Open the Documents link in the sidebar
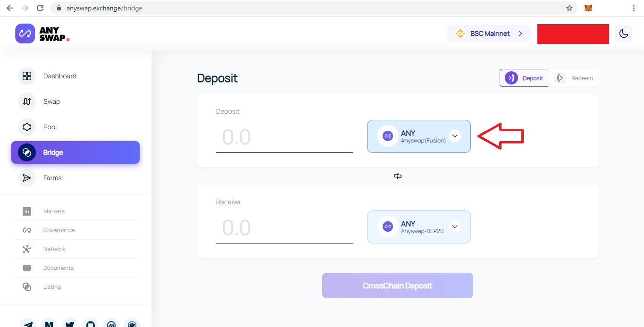644x327 pixels. 59,268
